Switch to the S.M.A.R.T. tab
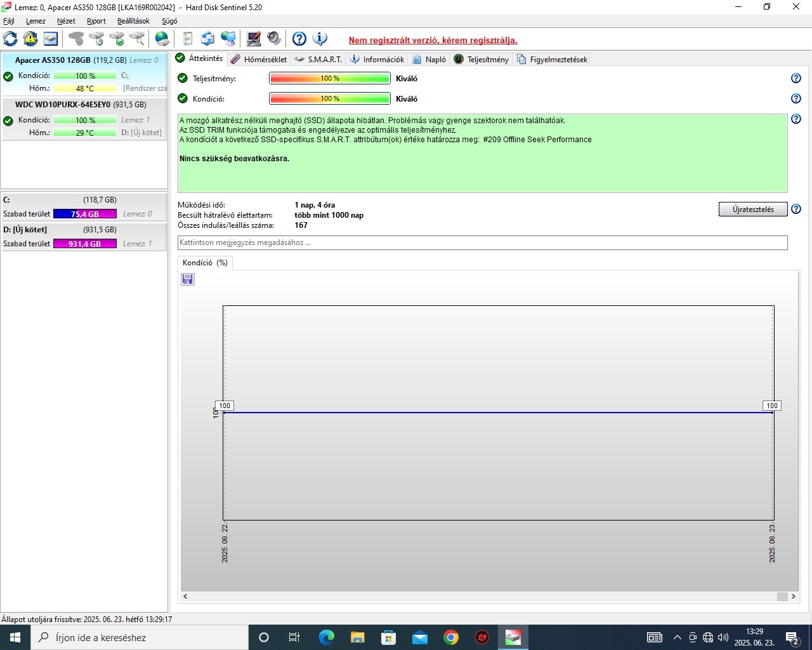Screen dimensions: 812x650 [x=318, y=59]
